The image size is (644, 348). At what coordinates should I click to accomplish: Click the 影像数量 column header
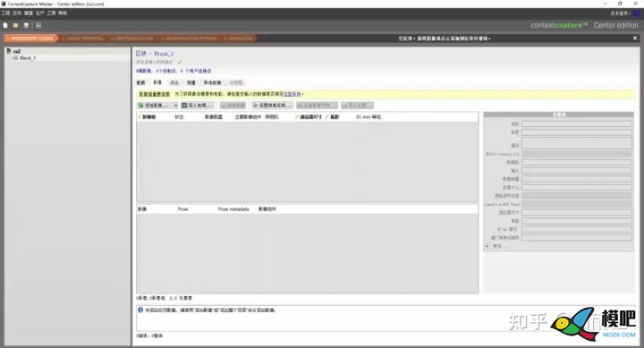point(214,117)
